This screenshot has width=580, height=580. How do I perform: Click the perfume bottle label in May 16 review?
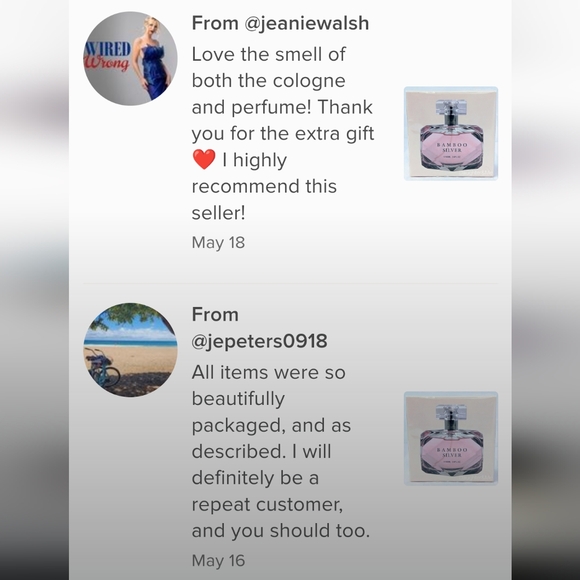(x=451, y=453)
